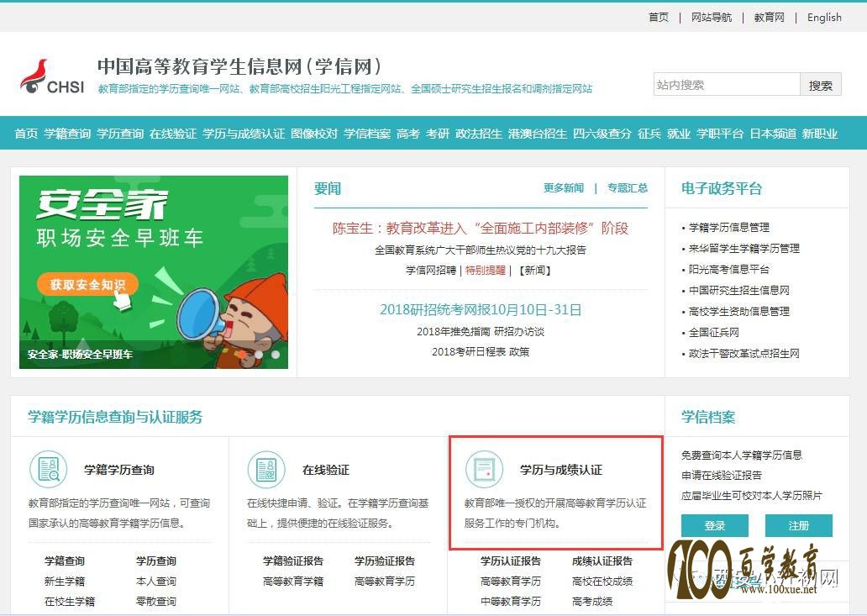This screenshot has width=867, height=616.
Task: Select 高考 in the navigation bar
Action: coord(408,134)
